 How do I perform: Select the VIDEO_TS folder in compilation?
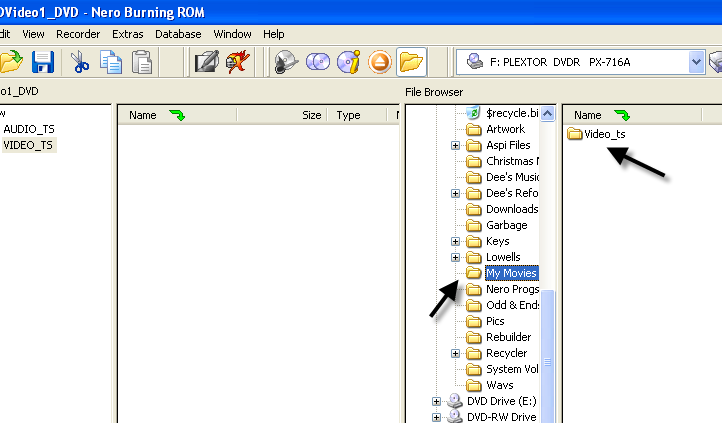pos(28,145)
